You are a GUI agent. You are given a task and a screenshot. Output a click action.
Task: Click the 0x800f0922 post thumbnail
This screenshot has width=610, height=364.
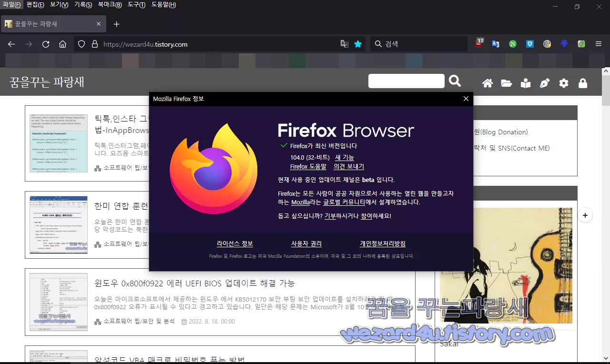(x=59, y=302)
